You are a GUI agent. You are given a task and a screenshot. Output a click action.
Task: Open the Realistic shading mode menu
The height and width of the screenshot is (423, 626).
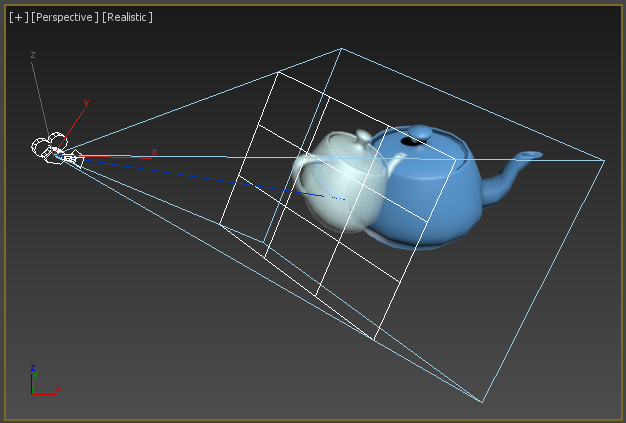[x=127, y=17]
